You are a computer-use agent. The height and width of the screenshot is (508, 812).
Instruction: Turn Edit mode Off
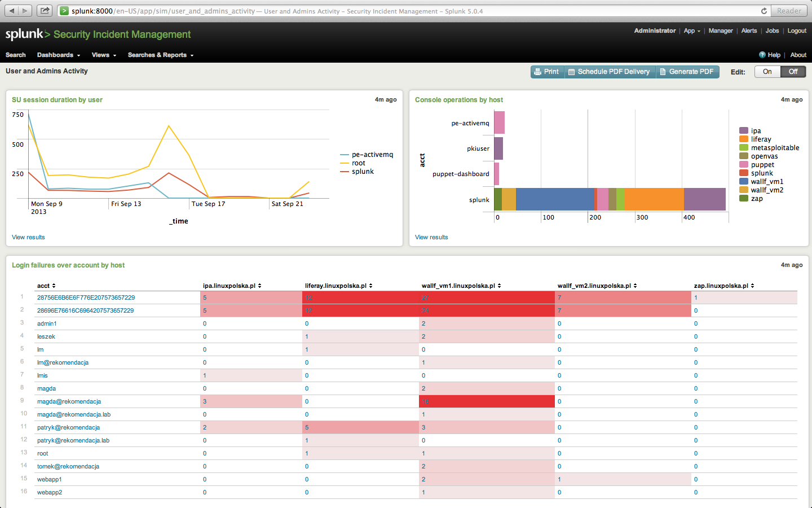793,72
